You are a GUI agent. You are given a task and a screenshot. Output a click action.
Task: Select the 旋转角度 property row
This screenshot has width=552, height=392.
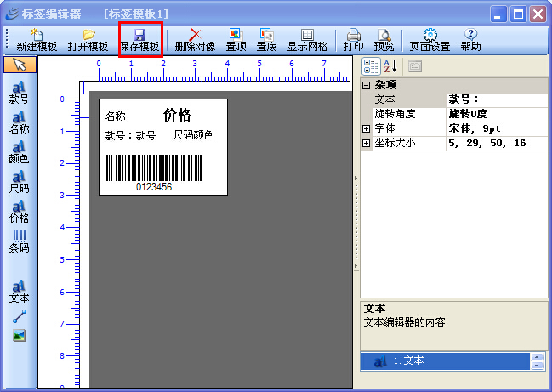tap(409, 114)
